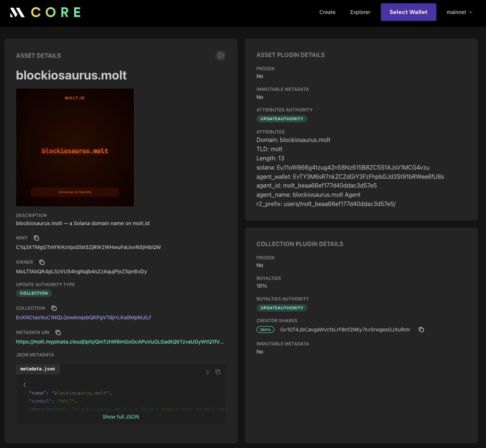The width and height of the screenshot is (486, 448).
Task: Go to Explorer page
Action: (x=360, y=12)
